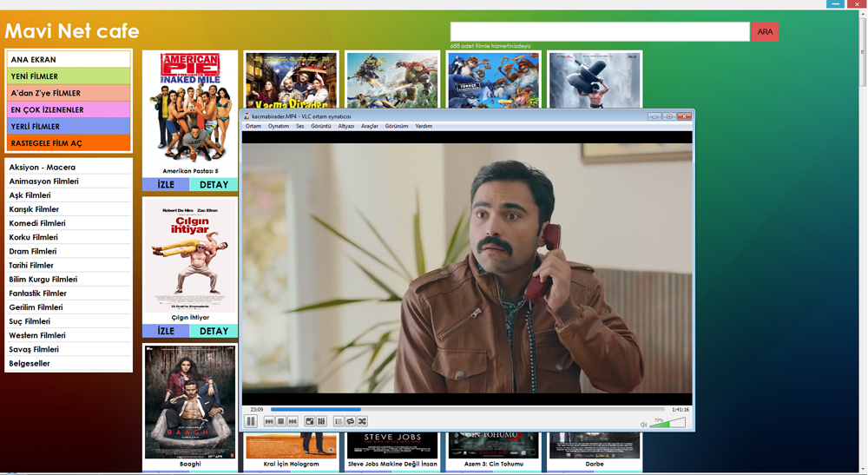This screenshot has height=475, width=868.
Task: Pause the VLC video playback
Action: (251, 421)
